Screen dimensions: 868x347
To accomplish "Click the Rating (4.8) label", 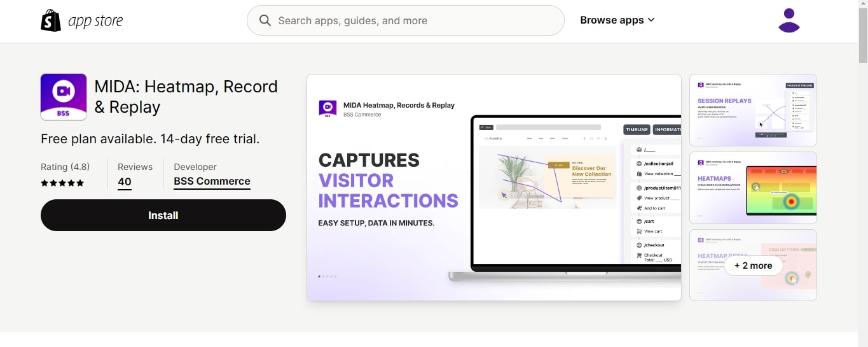I will pos(65,167).
